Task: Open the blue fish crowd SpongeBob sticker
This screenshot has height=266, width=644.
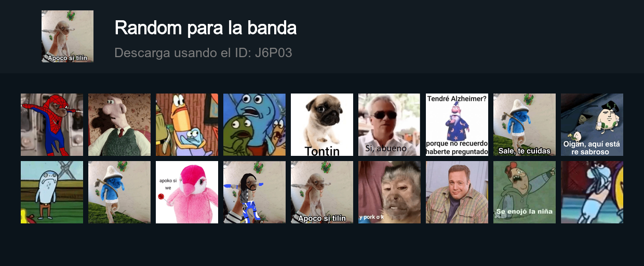Action: (254, 125)
